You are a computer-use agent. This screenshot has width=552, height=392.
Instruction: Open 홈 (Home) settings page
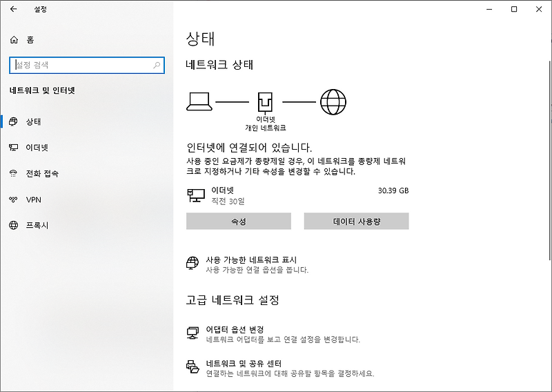click(x=30, y=40)
